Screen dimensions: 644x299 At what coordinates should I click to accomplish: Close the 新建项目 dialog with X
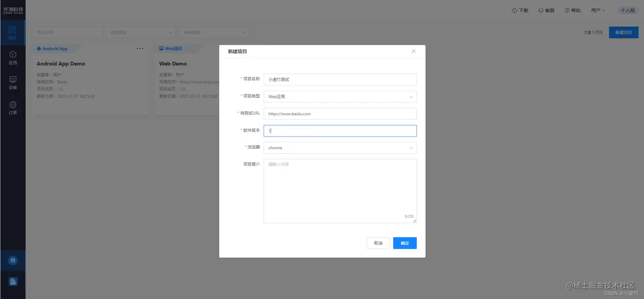click(x=414, y=51)
